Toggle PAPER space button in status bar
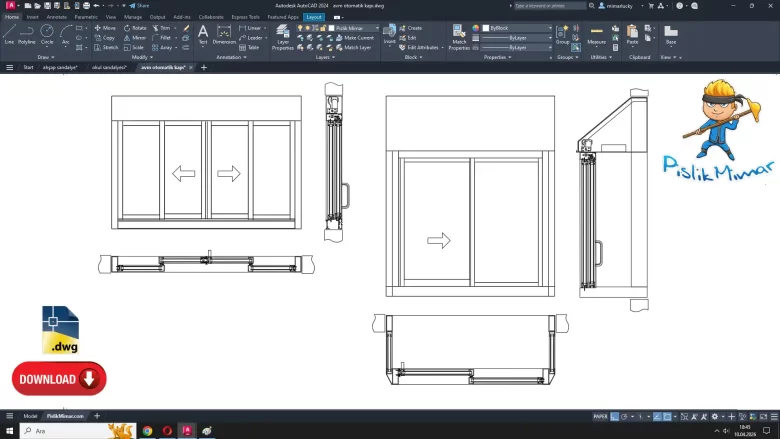This screenshot has width=780, height=439. click(x=600, y=416)
